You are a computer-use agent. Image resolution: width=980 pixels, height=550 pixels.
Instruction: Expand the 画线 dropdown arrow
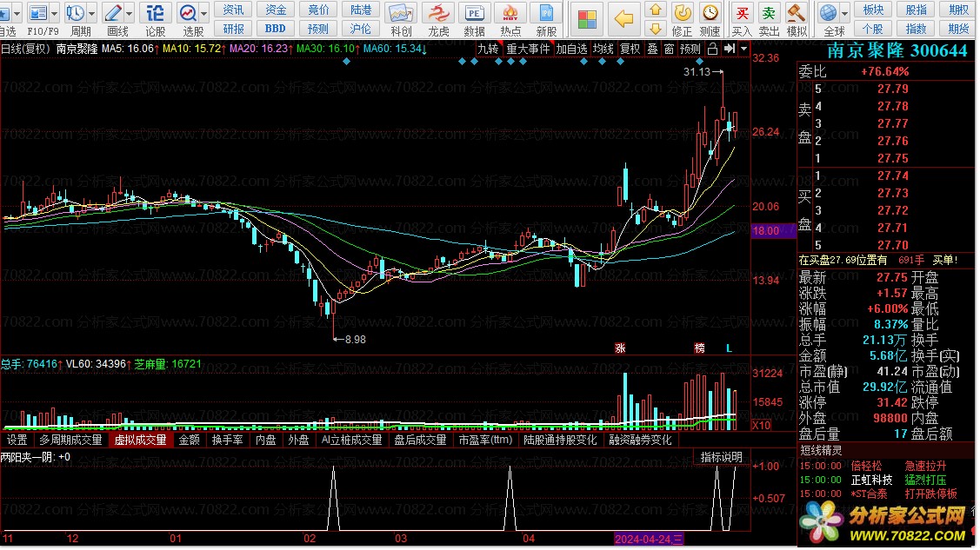pyautogui.click(x=130, y=12)
